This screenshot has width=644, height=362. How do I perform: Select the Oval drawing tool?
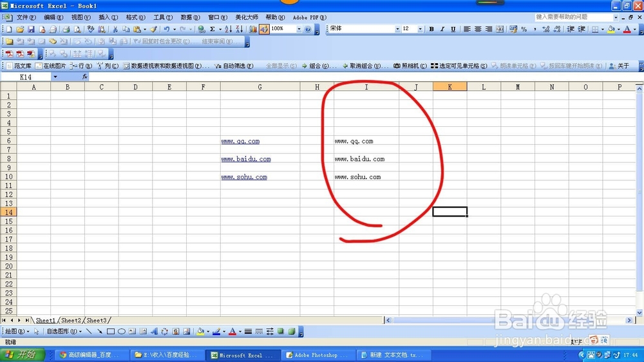point(122,332)
